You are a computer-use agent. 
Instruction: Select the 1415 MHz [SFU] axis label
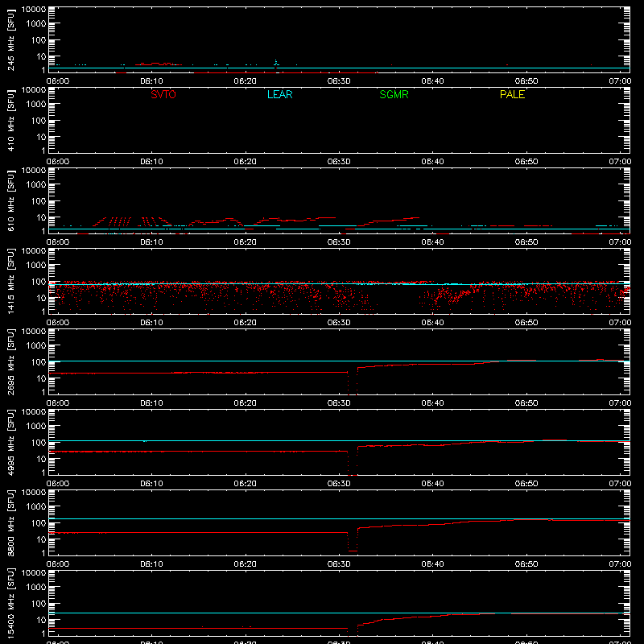(x=10, y=281)
